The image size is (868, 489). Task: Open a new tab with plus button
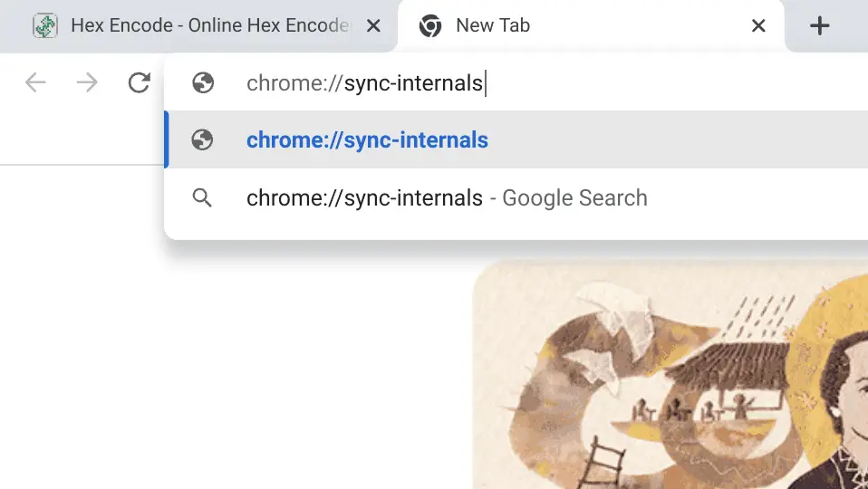pos(819,26)
